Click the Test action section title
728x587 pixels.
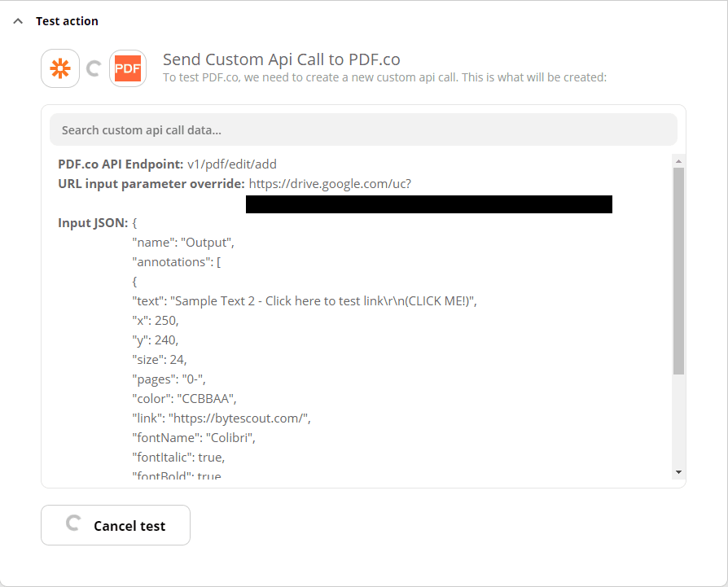click(x=67, y=21)
